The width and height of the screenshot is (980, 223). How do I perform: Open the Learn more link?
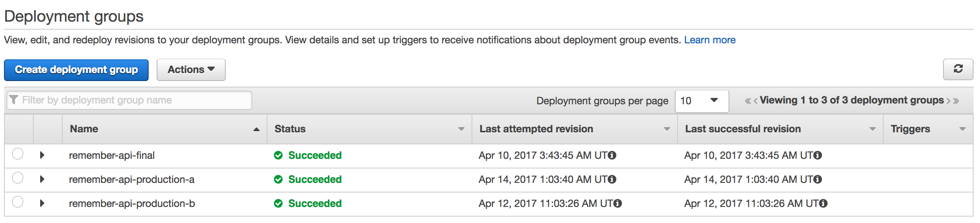point(710,40)
